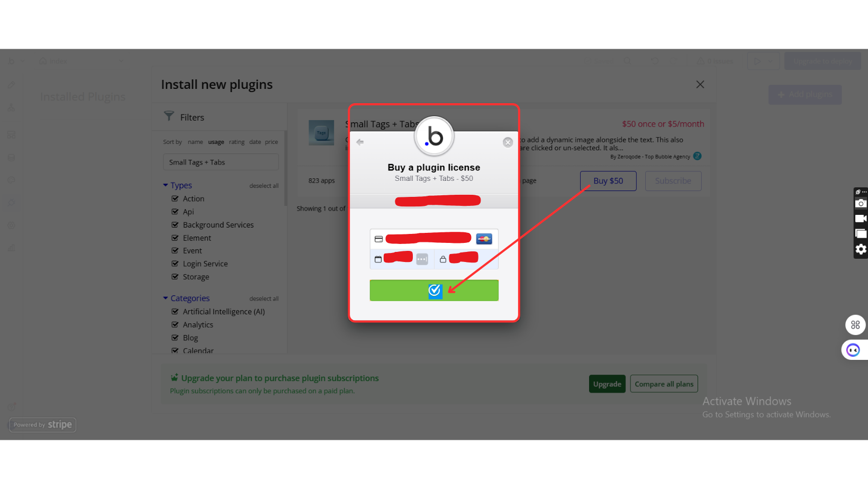The height and width of the screenshot is (489, 868).
Task: Collapse the Types filter section
Action: [177, 185]
